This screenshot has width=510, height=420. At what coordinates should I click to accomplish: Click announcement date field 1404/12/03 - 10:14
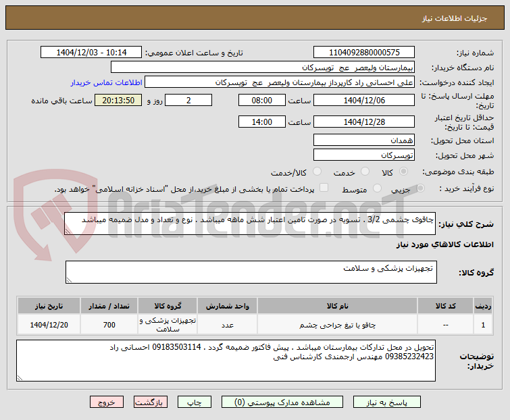pos(91,53)
